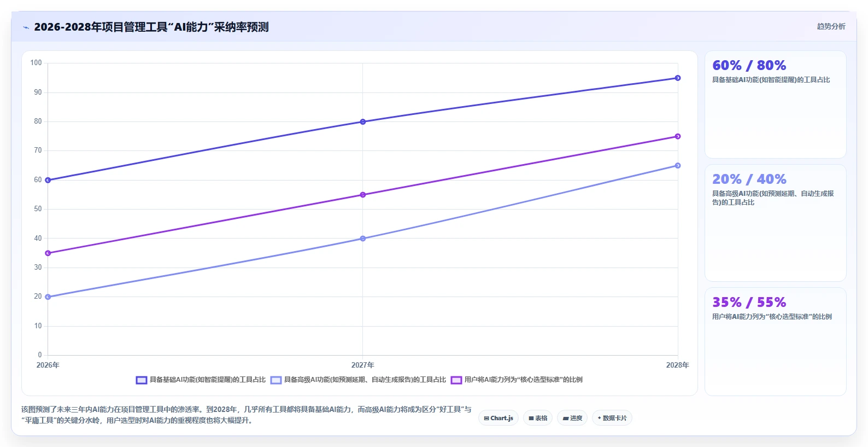The image size is (868, 447).
Task: Select the 2028年 data point at 95
Action: (678, 78)
